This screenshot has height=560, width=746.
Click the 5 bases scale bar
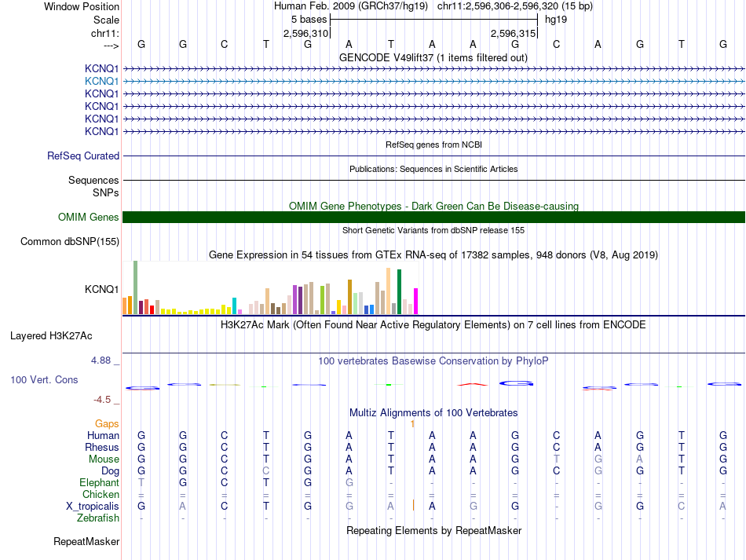pos(433,19)
